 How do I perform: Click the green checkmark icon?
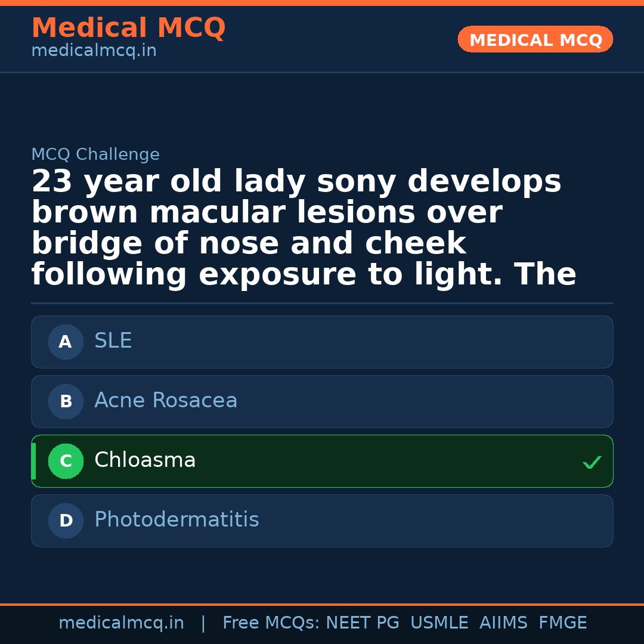(x=592, y=462)
